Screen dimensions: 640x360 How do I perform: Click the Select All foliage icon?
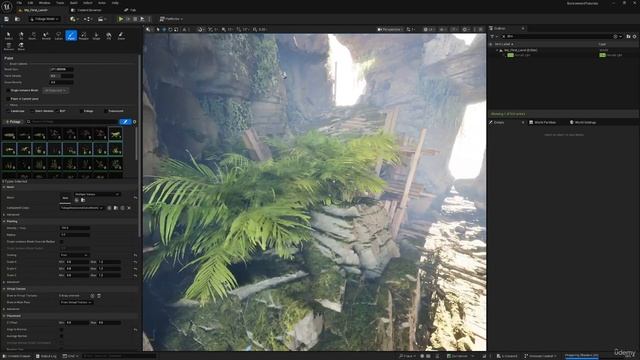pyautogui.click(x=21, y=36)
